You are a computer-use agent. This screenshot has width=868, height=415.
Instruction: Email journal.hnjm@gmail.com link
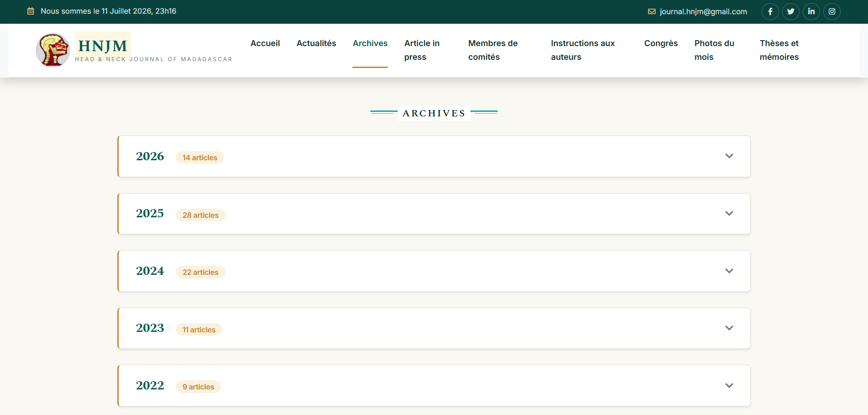coord(703,11)
